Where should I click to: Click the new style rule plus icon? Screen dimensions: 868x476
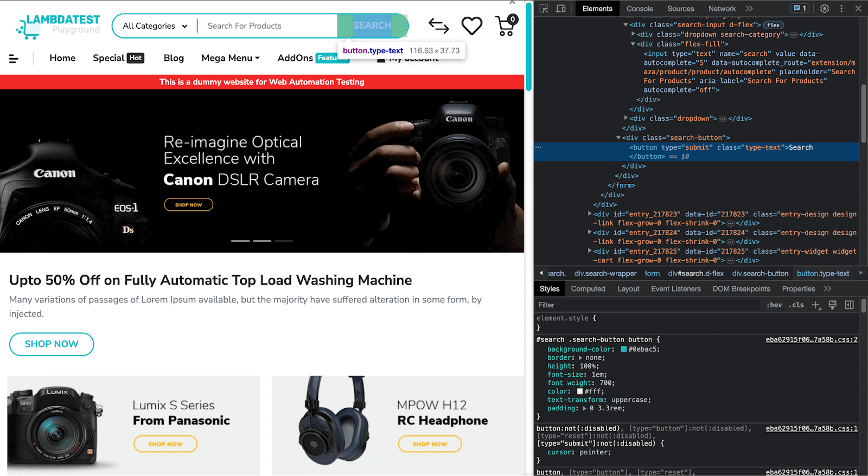pos(816,305)
